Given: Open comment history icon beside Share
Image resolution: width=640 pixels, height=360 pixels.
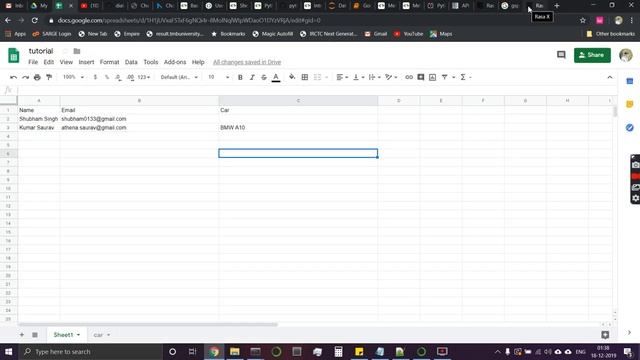Looking at the screenshot, I should tap(561, 55).
